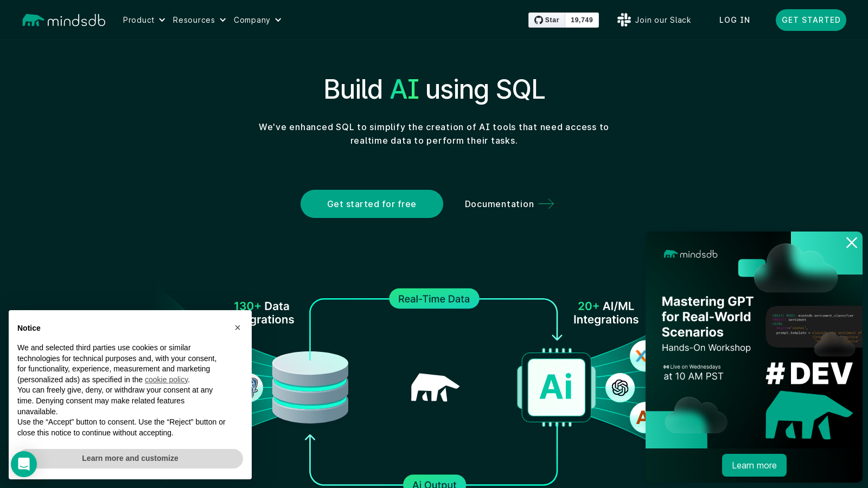
Task: Expand the Product dropdown menu
Action: (x=144, y=20)
